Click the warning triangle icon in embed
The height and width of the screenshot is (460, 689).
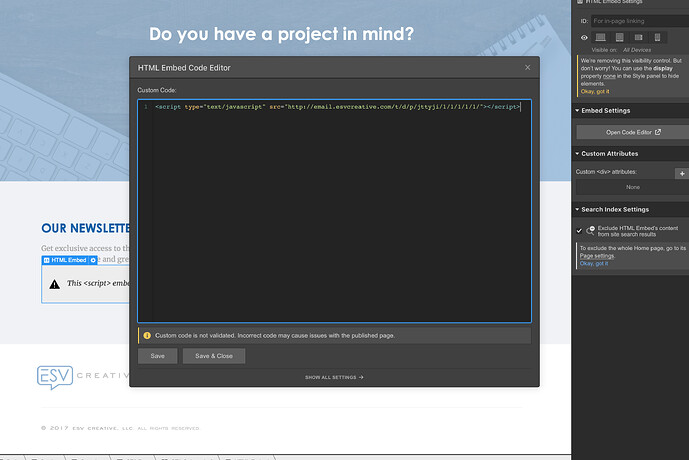tap(54, 284)
